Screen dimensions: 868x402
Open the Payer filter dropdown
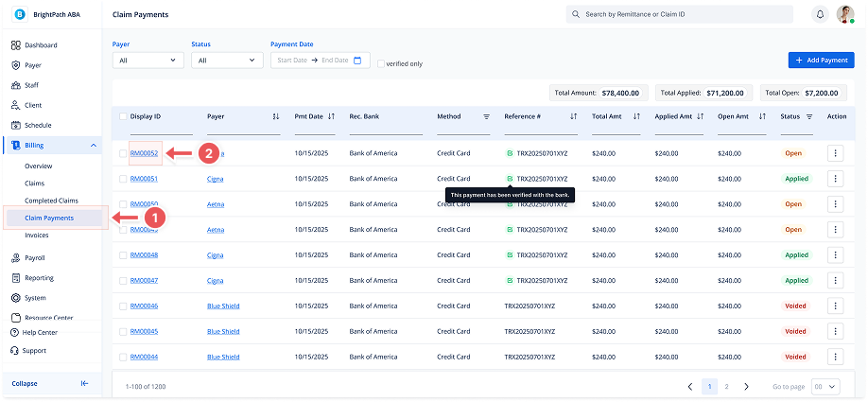[148, 61]
